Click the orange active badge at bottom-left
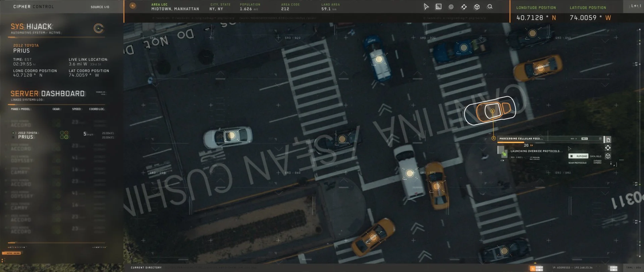Screen dimensions: 644x272 click(x=11, y=253)
